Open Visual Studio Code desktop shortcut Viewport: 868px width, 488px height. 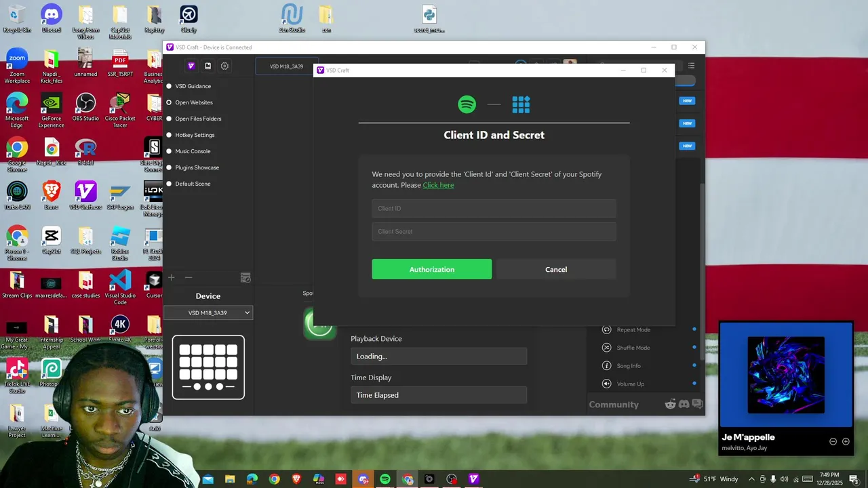(x=120, y=287)
